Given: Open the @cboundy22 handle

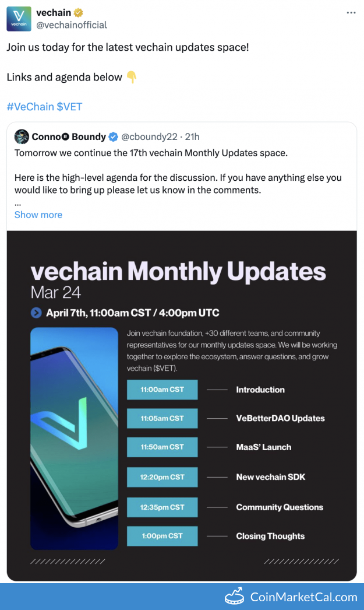Looking at the screenshot, I should [149, 137].
